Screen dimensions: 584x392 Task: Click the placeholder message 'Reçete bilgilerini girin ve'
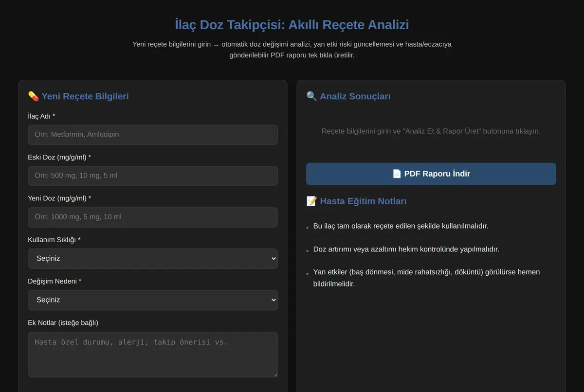tap(431, 131)
